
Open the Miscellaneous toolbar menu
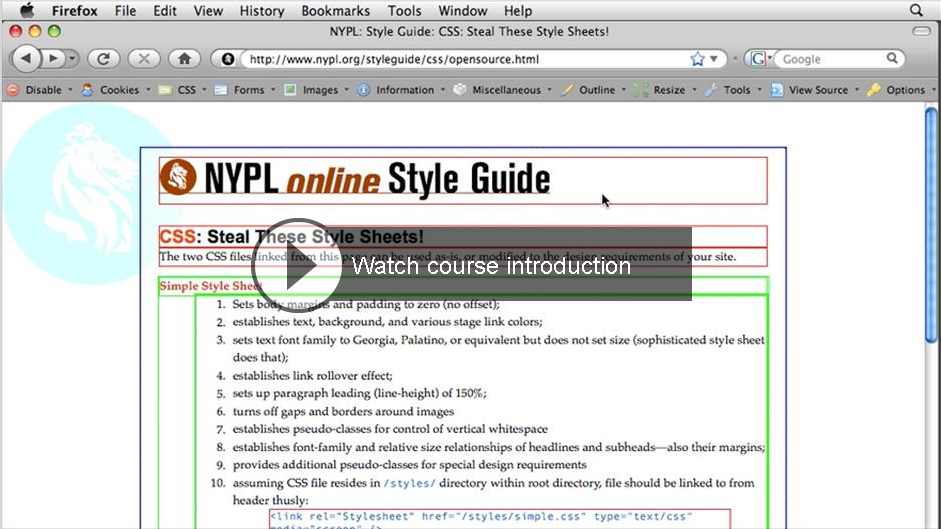coord(511,90)
